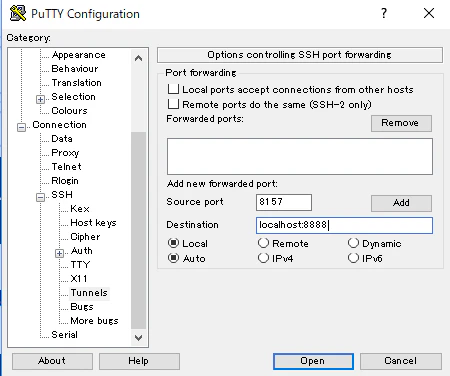Click the PuTTY icon in the title bar
The image size is (450, 376).
18,13
